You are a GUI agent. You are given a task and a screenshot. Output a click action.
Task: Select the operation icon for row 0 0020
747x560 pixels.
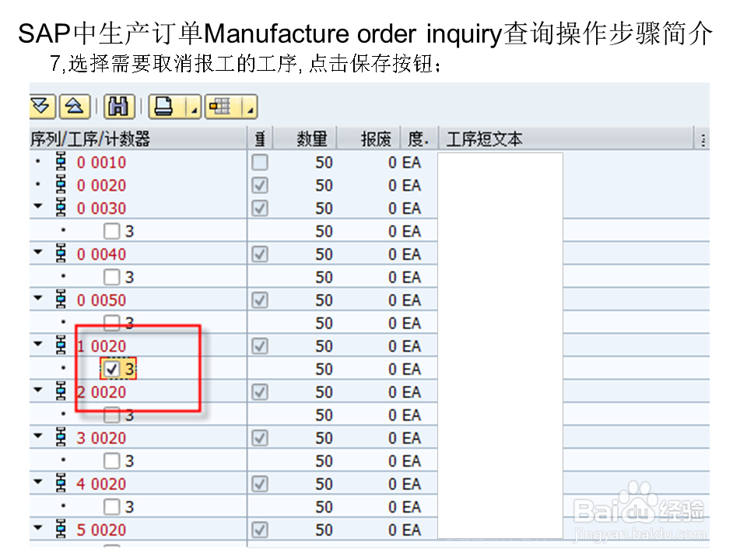[x=61, y=185]
